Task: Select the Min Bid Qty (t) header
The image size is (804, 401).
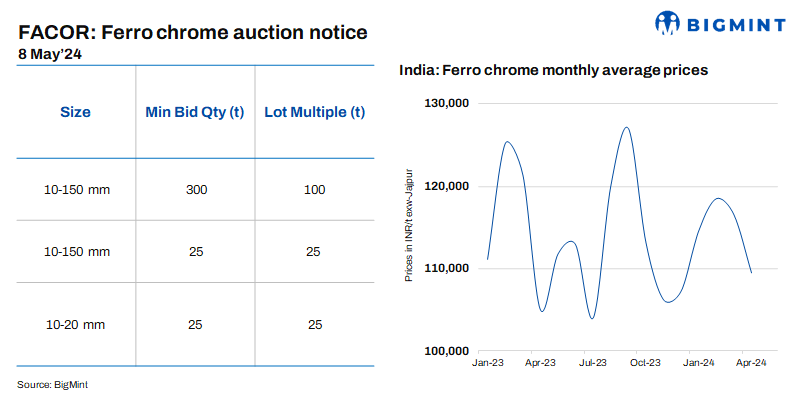Action: click(x=195, y=112)
